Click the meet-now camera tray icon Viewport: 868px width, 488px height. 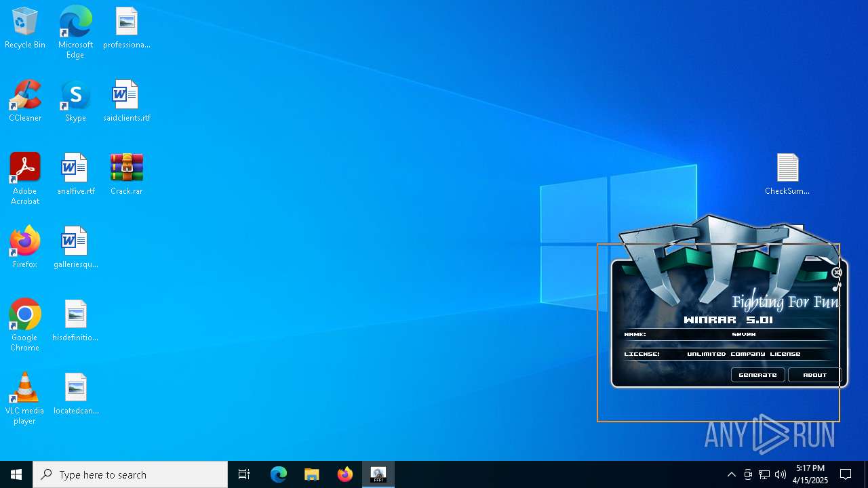pos(748,474)
